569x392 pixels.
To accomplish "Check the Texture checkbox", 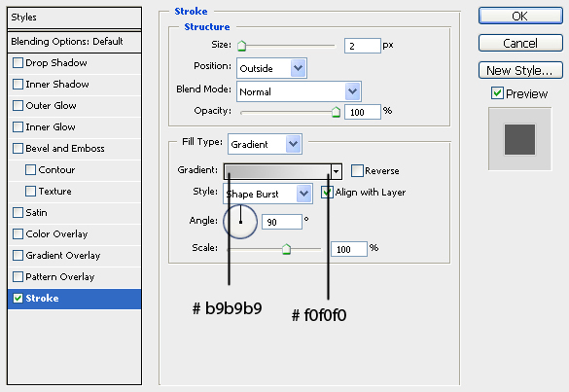I will coord(30,192).
